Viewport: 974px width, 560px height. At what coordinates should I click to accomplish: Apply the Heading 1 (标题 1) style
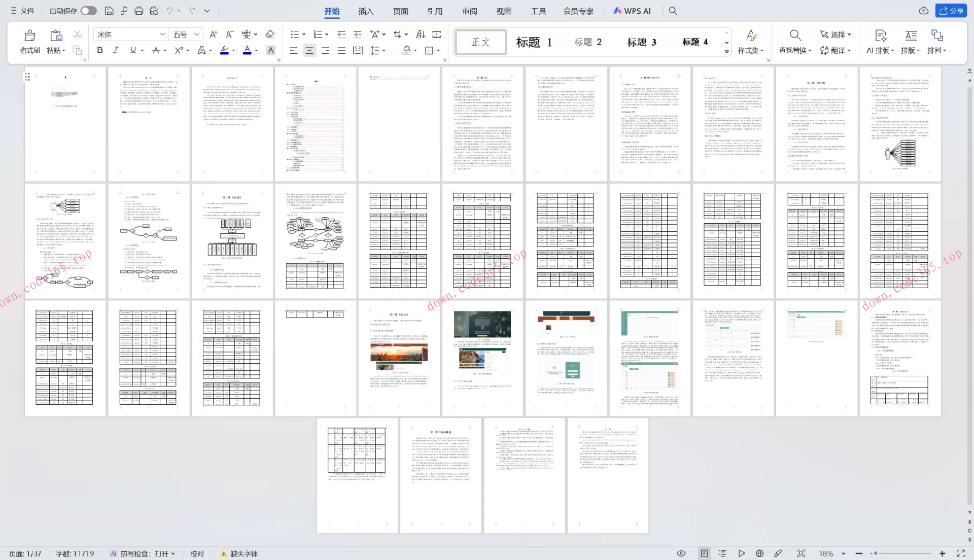(534, 42)
